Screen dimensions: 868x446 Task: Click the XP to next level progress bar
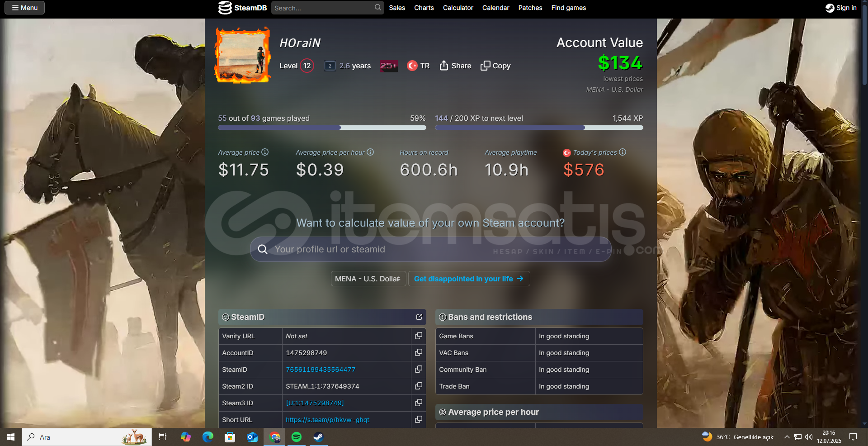pos(539,128)
